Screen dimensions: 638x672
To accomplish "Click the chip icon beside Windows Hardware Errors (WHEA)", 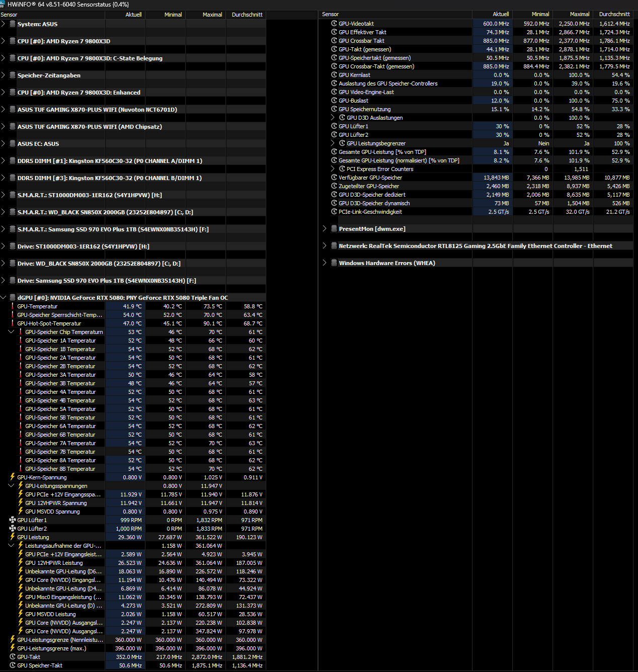I will point(334,263).
